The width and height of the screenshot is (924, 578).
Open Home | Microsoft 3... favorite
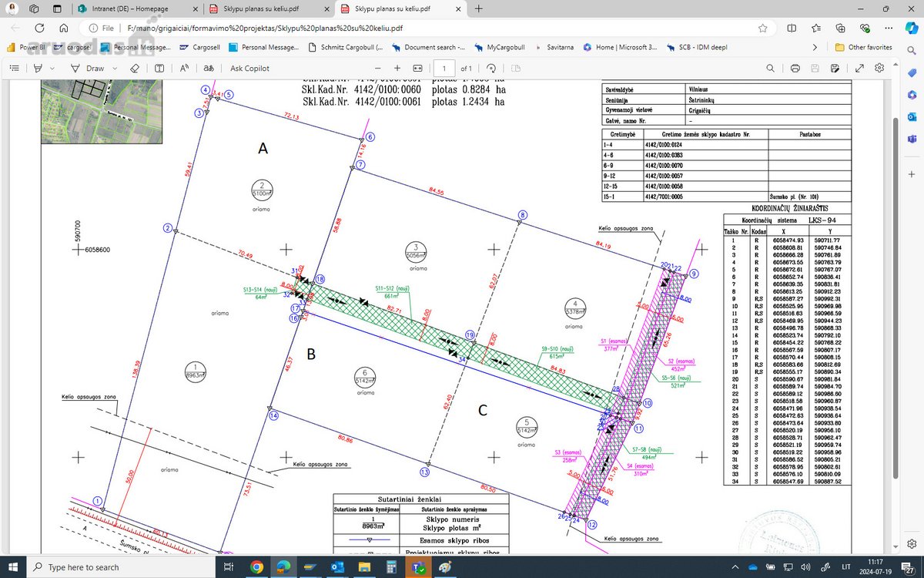pos(620,47)
